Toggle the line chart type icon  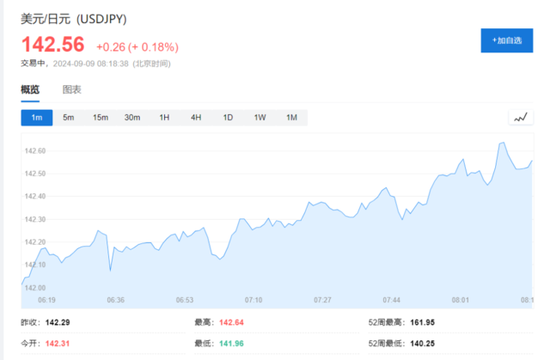click(521, 117)
